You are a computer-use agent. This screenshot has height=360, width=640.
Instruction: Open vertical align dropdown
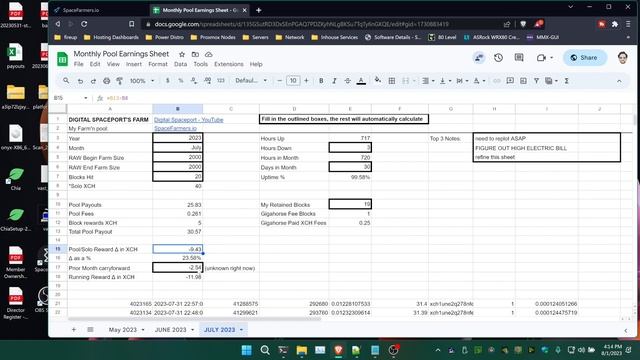point(445,81)
